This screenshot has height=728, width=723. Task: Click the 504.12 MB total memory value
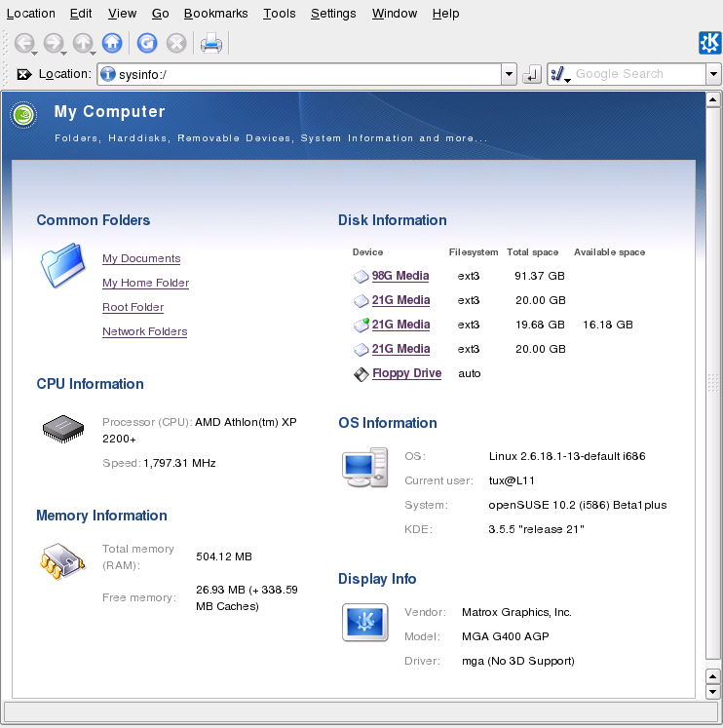click(x=224, y=556)
